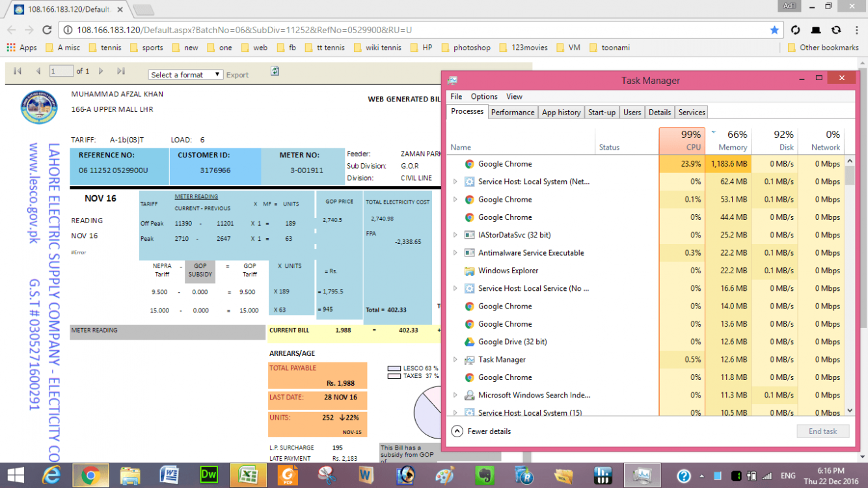
Task: Expand Google Chrome 53.1 MB process
Action: click(x=455, y=199)
